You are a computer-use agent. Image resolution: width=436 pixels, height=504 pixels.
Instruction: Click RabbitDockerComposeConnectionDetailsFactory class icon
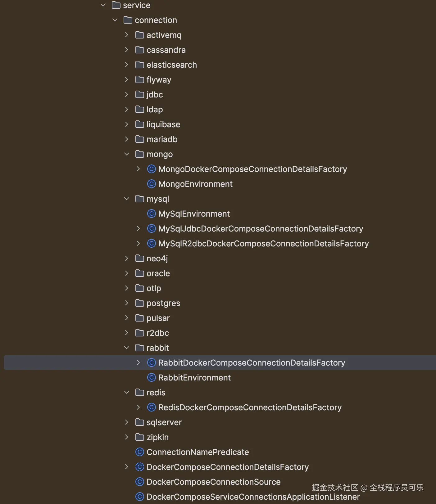click(x=152, y=363)
